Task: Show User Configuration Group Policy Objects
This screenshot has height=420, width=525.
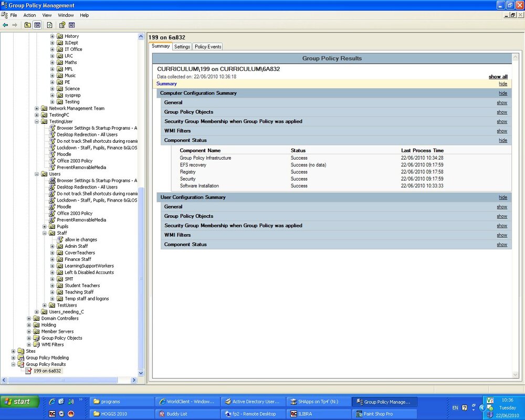Action: (x=502, y=217)
